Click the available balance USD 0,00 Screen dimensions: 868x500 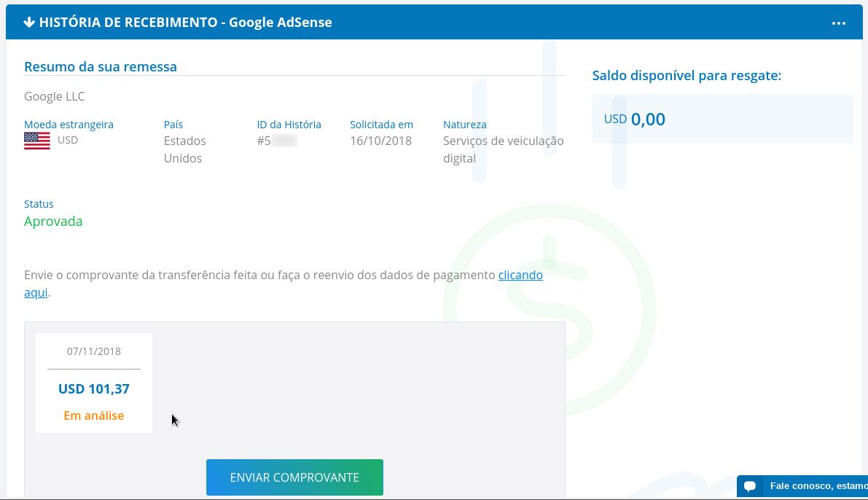634,119
